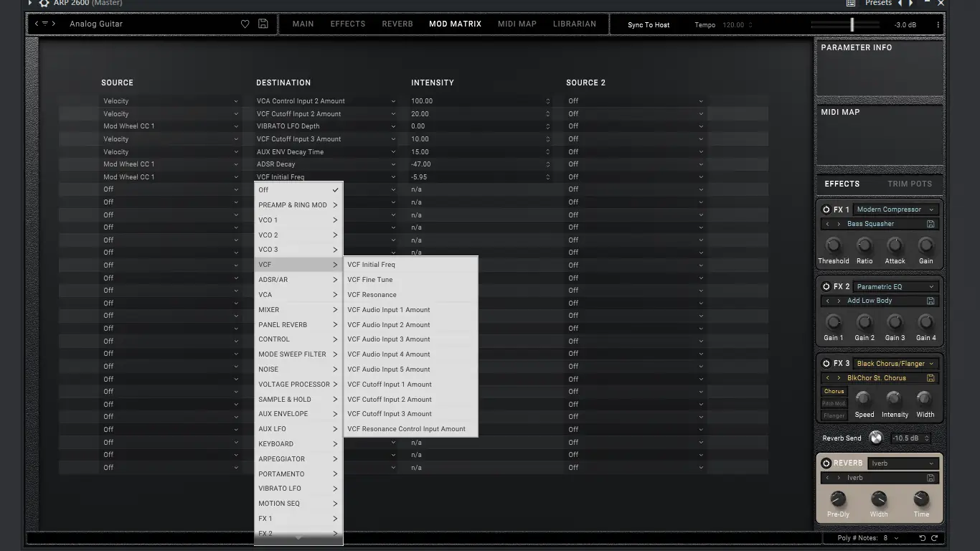Click the undo arrow in the bottom bar
This screenshot has height=551, width=980.
923,538
